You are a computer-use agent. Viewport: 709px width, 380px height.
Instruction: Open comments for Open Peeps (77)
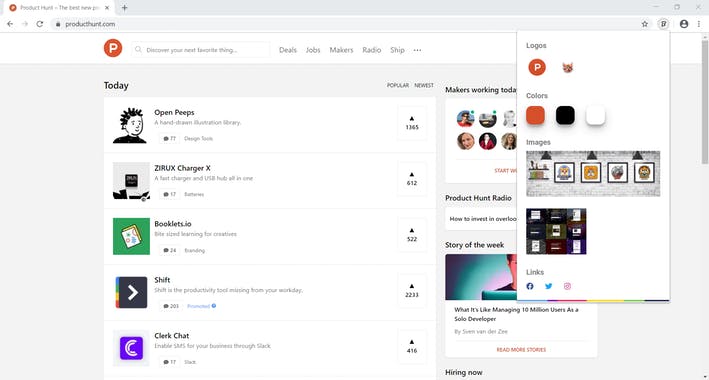[170, 139]
